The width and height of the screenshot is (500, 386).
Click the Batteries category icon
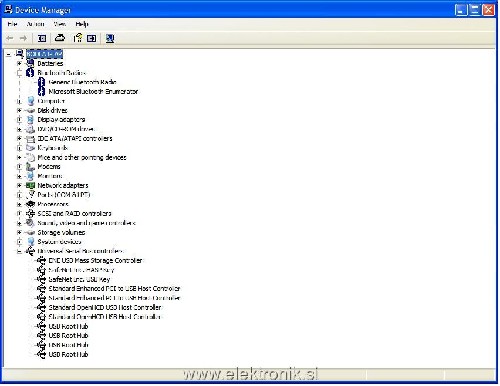[30, 63]
